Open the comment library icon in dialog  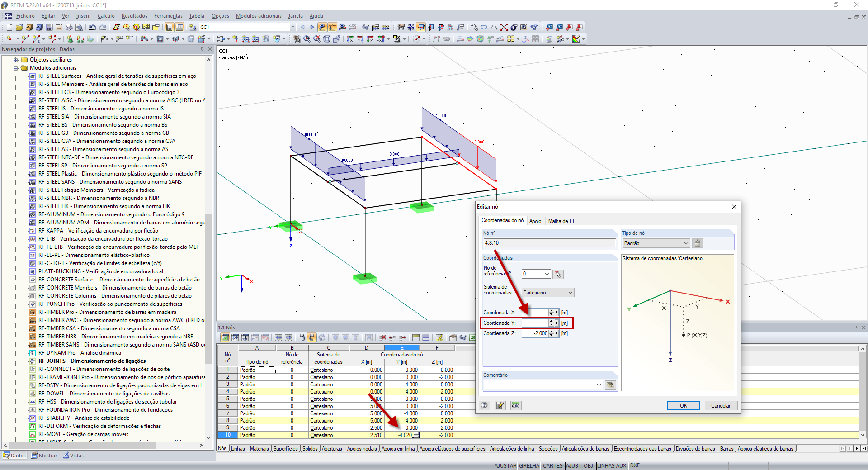point(610,385)
